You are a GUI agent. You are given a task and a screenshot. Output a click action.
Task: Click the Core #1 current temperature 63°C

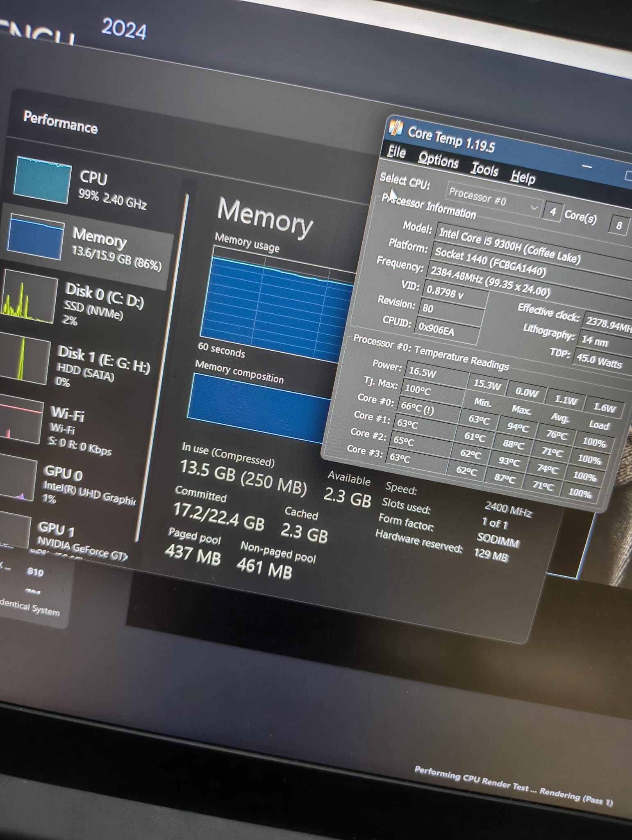pyautogui.click(x=425, y=425)
